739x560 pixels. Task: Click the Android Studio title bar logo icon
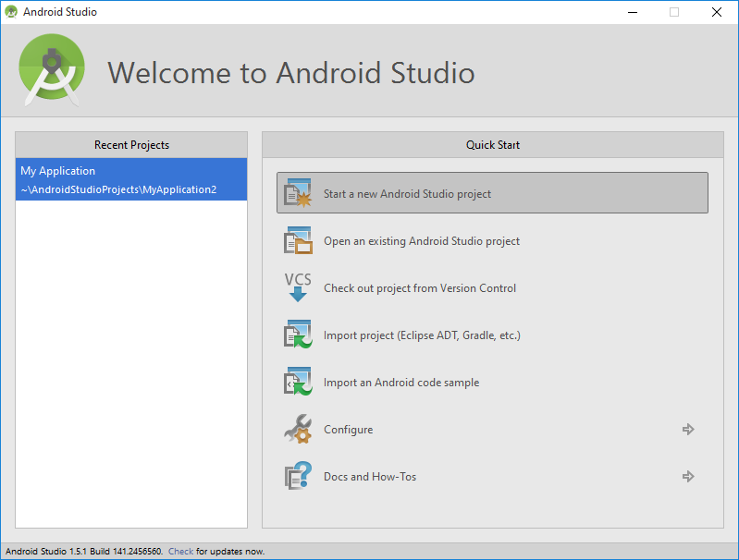(x=11, y=12)
